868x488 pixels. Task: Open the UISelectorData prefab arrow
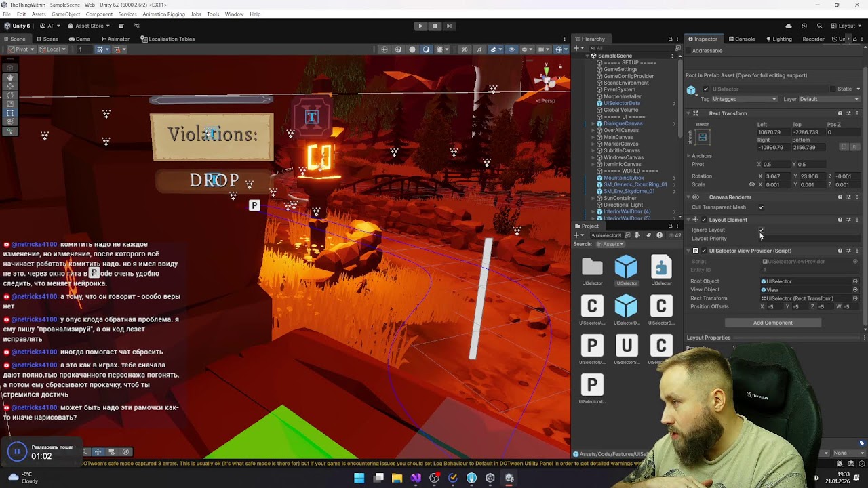click(x=674, y=104)
